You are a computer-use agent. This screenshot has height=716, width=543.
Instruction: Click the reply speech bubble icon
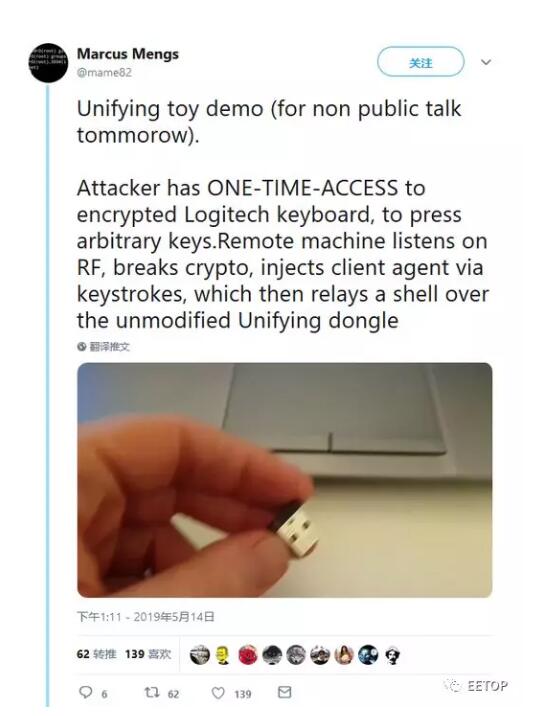click(x=85, y=692)
